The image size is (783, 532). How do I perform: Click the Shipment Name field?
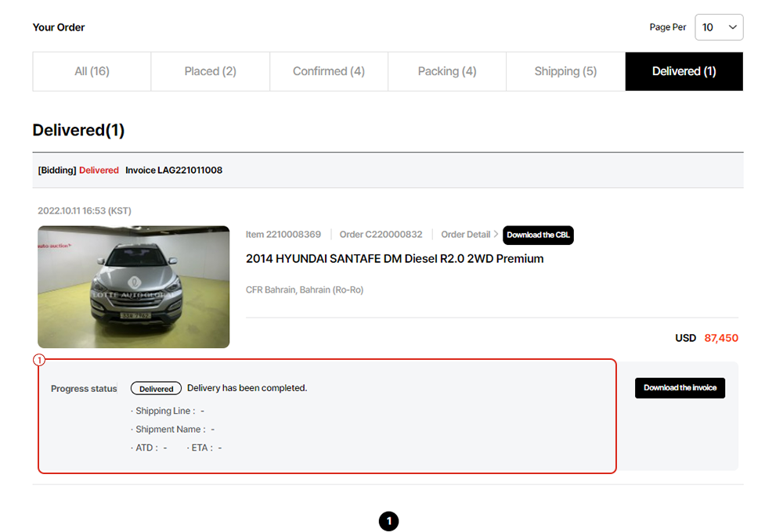click(173, 430)
